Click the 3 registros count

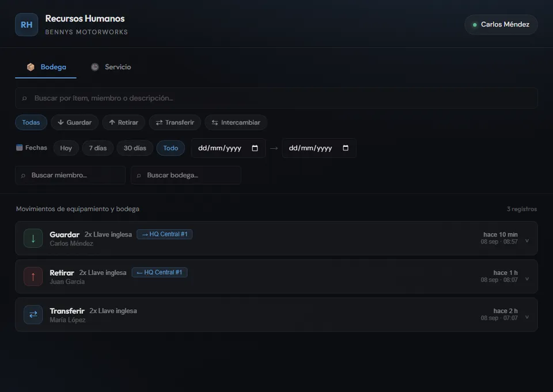522,209
